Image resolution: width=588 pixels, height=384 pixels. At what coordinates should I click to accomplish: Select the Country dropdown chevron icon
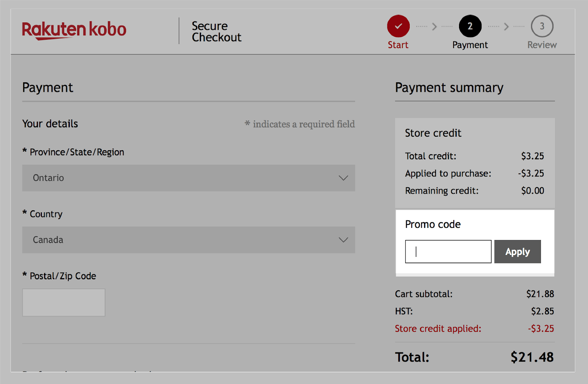pos(343,240)
